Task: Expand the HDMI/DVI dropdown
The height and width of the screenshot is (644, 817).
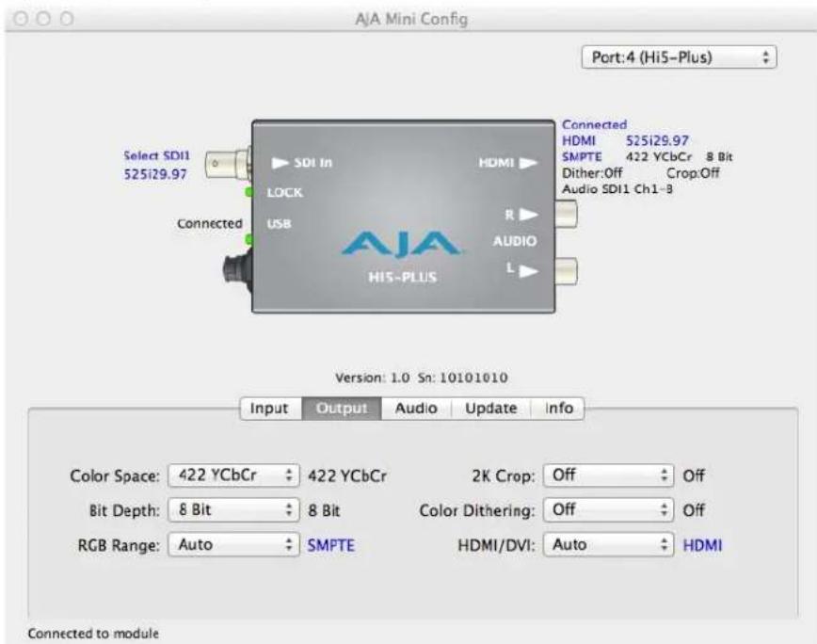Action: coord(609,545)
